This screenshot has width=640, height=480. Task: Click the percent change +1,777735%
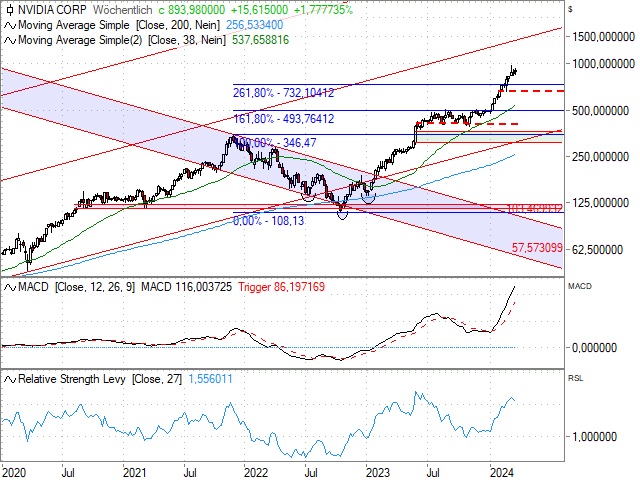coord(323,10)
